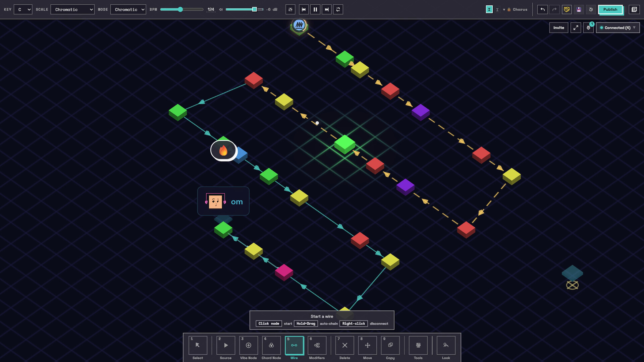Pick the Copy tool
Viewport: 644px width, 362px height.
[390, 345]
